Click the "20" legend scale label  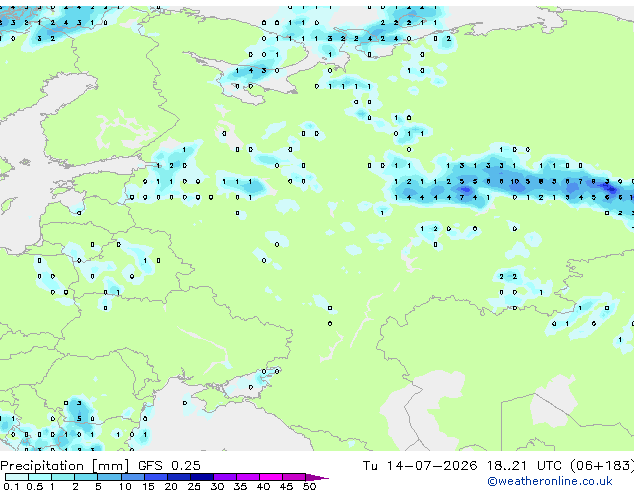171,486
